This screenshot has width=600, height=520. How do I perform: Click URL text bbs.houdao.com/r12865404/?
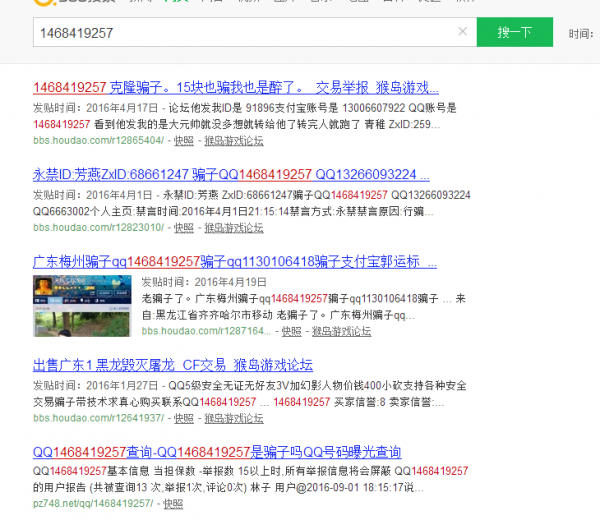pyautogui.click(x=98, y=141)
